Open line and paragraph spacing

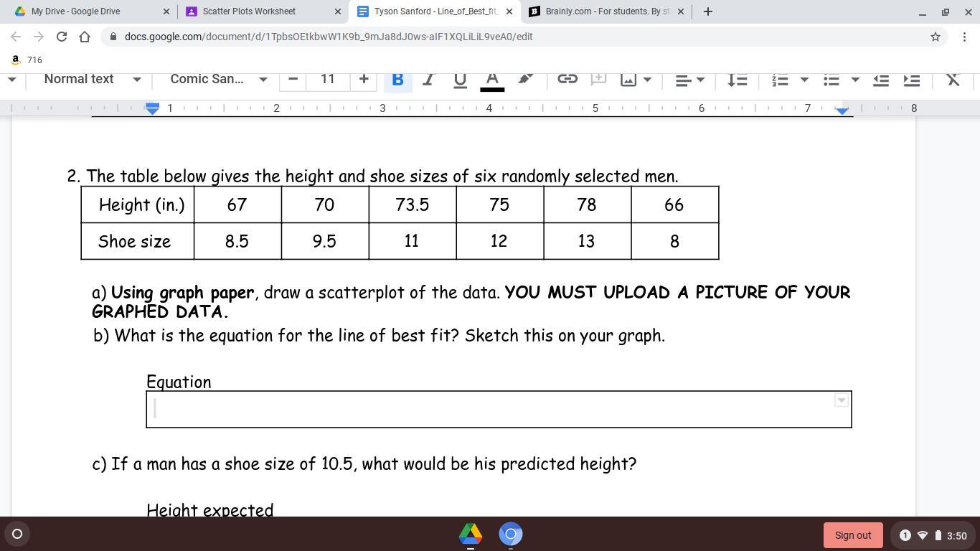[738, 79]
